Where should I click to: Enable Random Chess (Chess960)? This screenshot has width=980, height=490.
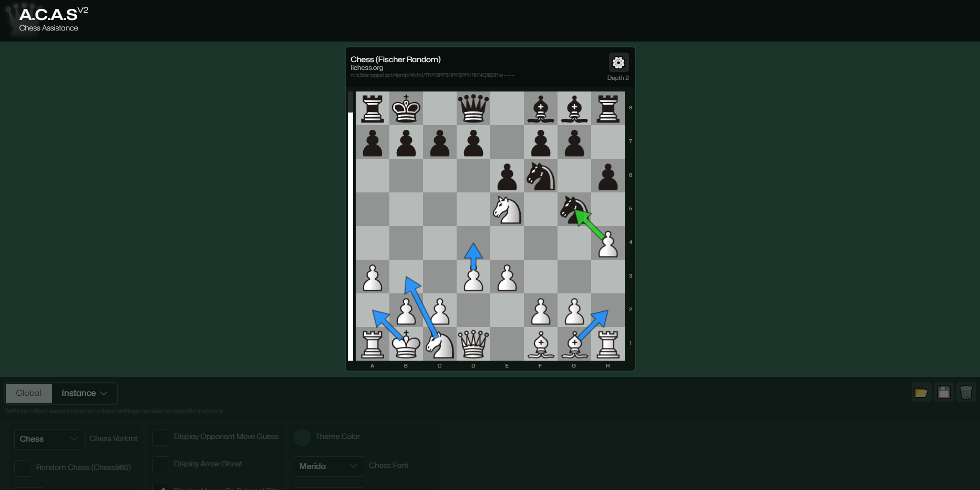coord(22,467)
